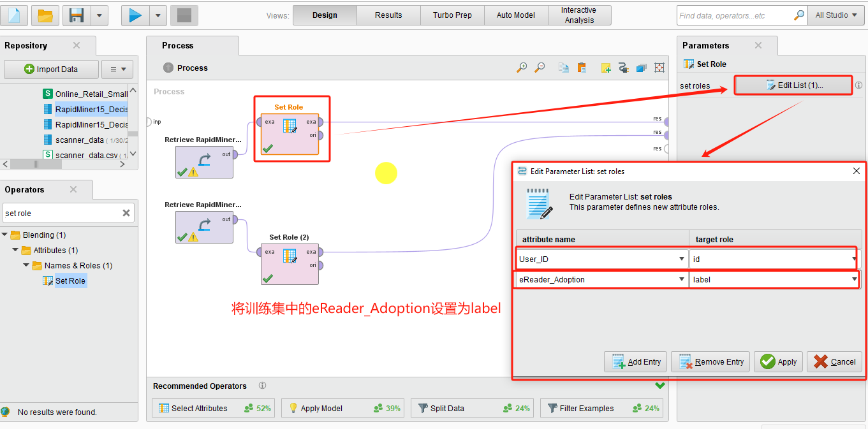Select the Set Role (2) operator on the canvas
The height and width of the screenshot is (429, 868).
pyautogui.click(x=290, y=264)
